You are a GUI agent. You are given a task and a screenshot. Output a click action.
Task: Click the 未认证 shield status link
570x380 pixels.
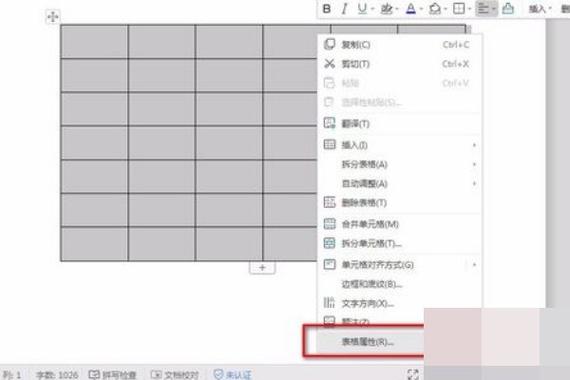pyautogui.click(x=233, y=375)
